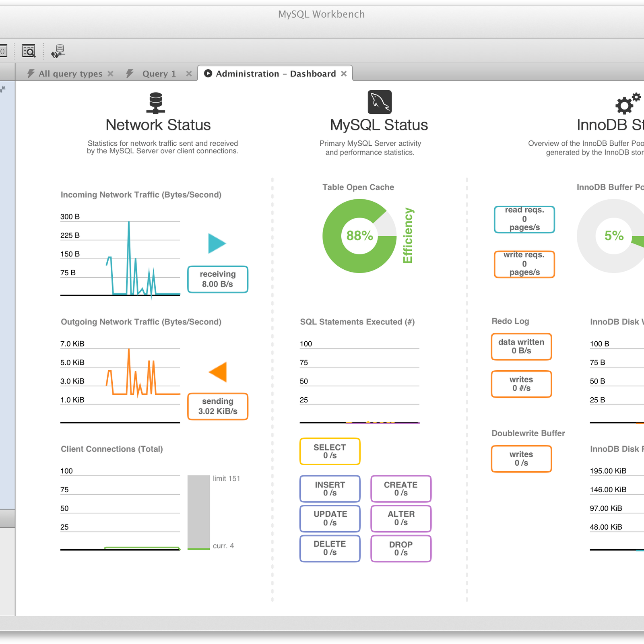
Task: Click the DELETE 0 /s indicator
Action: [330, 548]
